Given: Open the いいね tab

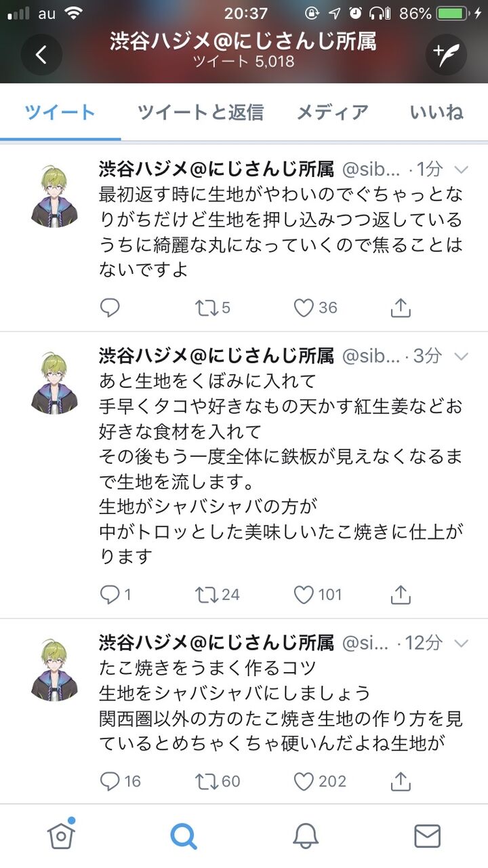Looking at the screenshot, I should pos(436,112).
